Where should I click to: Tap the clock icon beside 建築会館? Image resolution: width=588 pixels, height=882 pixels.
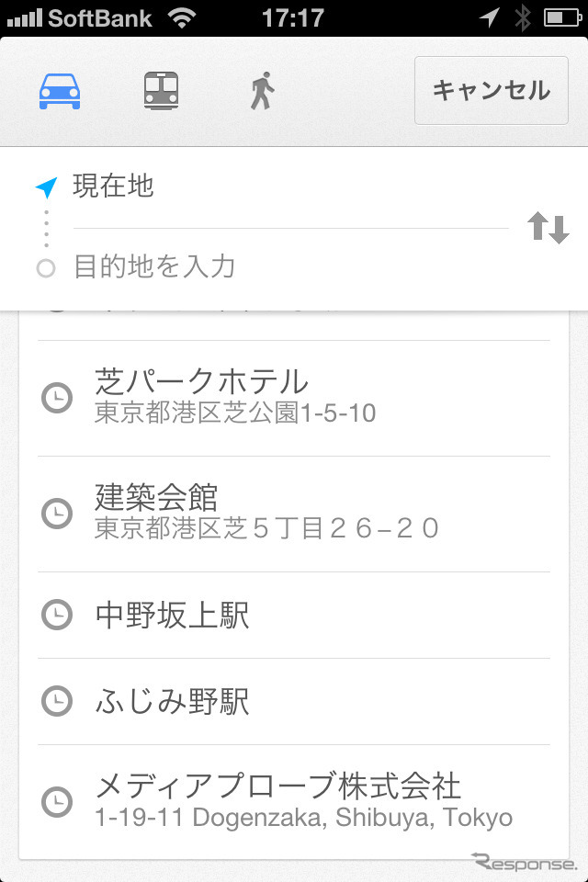(x=56, y=514)
